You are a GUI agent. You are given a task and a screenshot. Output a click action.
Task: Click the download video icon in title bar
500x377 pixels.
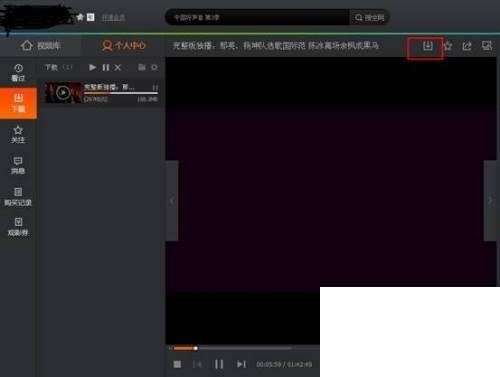tap(428, 46)
